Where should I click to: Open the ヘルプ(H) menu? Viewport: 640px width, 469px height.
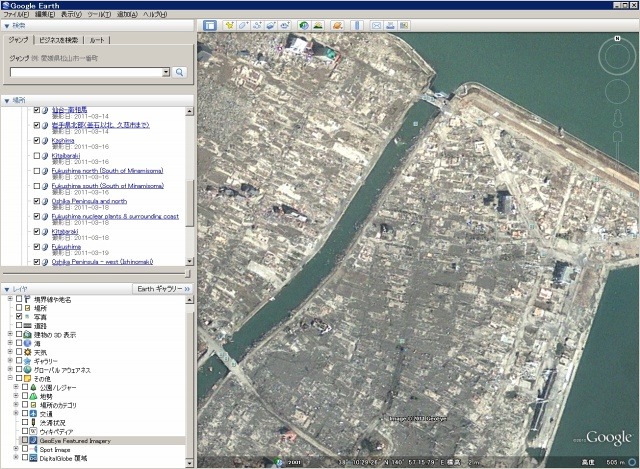(x=155, y=14)
